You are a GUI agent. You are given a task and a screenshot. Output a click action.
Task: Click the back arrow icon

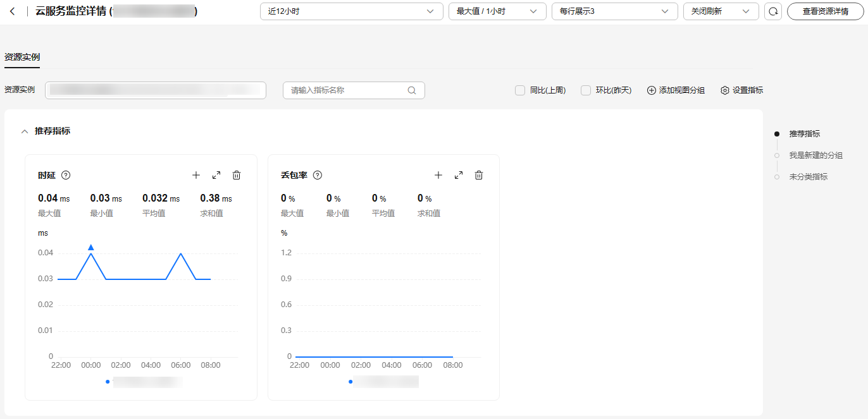(13, 11)
